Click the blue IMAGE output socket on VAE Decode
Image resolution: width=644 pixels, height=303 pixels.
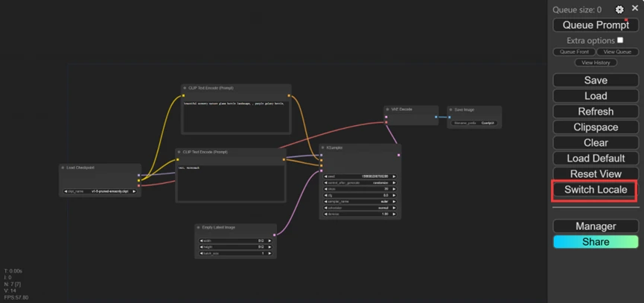pos(436,117)
